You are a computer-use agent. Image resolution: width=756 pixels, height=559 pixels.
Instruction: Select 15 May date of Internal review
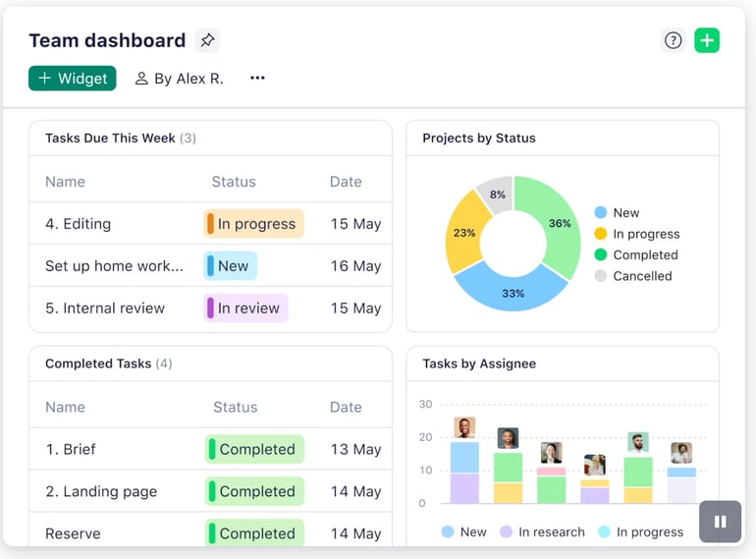pos(355,307)
